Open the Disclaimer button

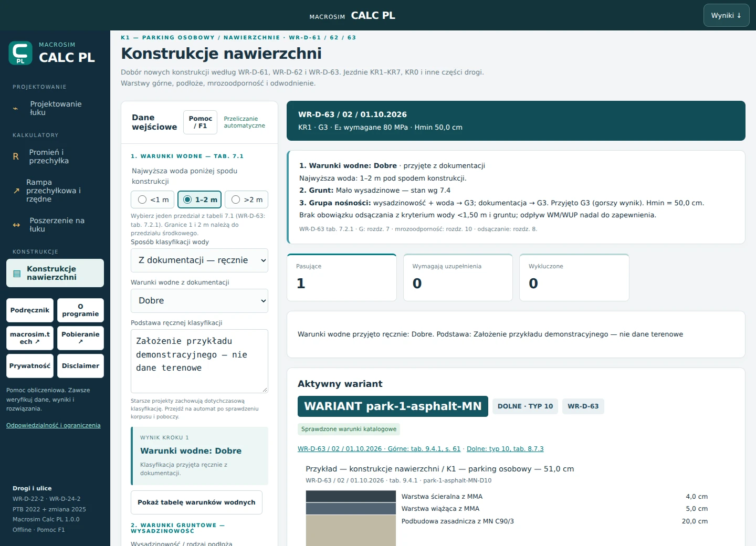(x=80, y=366)
